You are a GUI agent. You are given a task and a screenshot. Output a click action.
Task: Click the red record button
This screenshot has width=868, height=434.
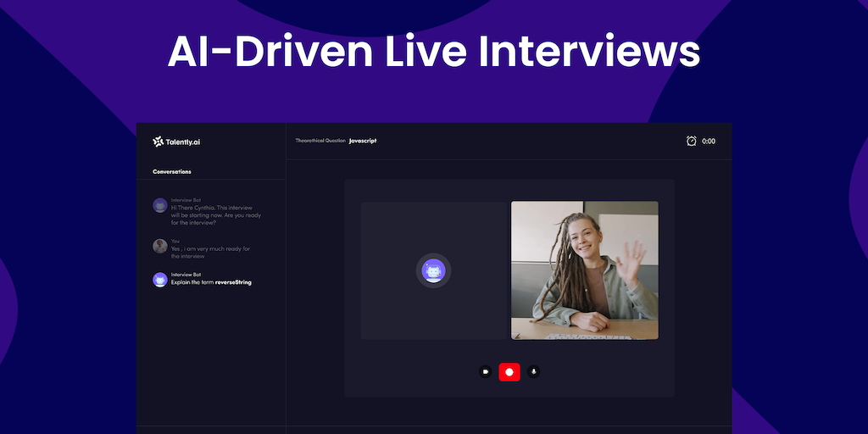pyautogui.click(x=509, y=372)
